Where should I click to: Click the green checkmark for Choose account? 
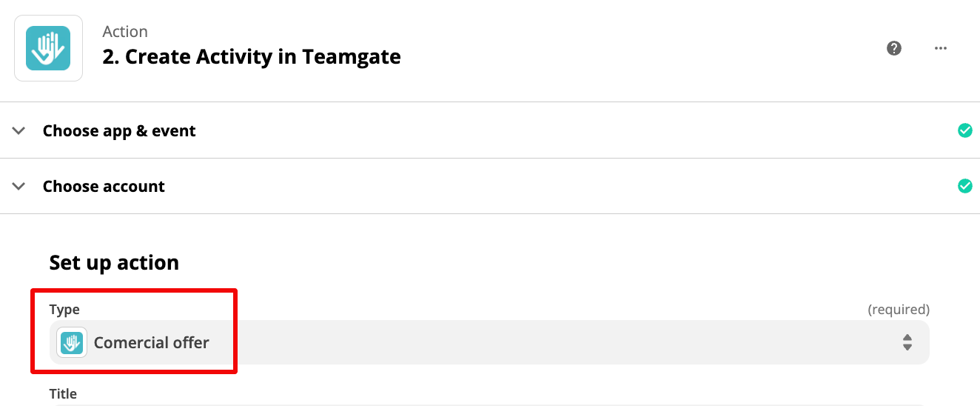tap(964, 186)
